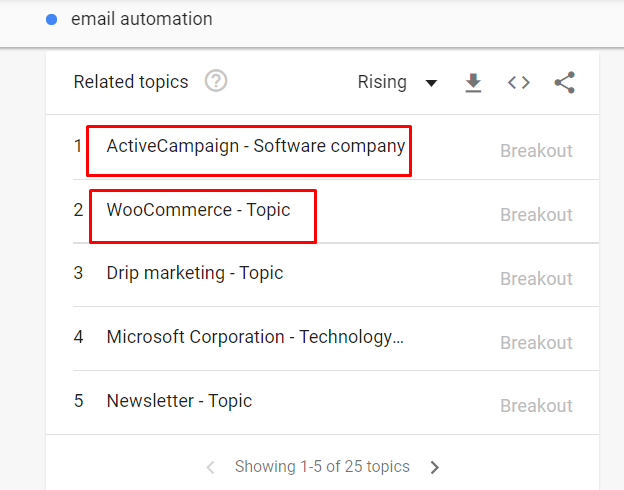Go to the previous page of topics
Image resolution: width=624 pixels, height=490 pixels.
coord(211,467)
